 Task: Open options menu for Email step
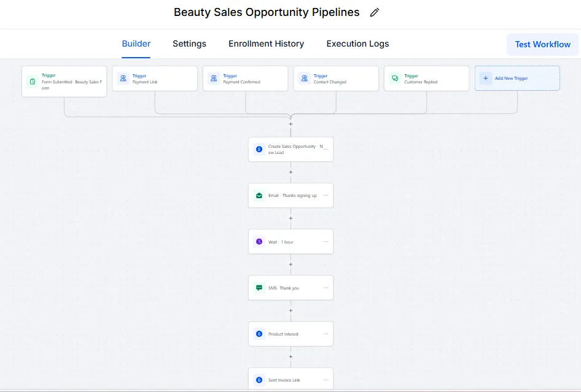[x=326, y=196]
